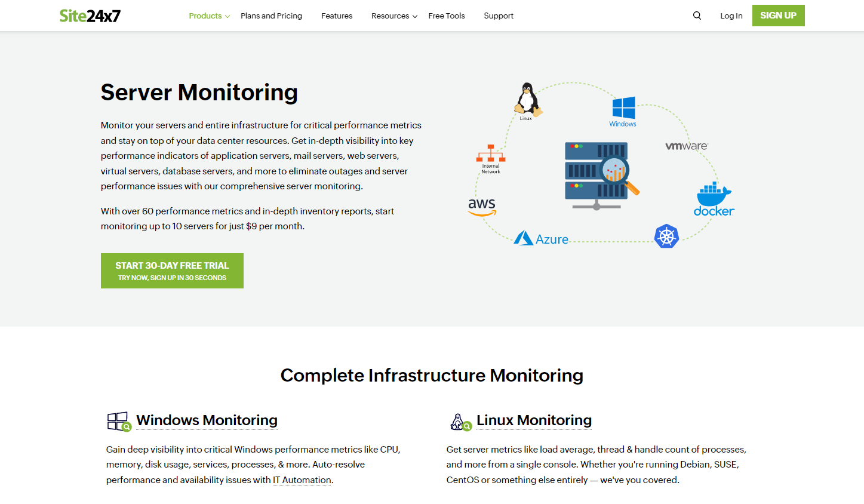Image resolution: width=864 pixels, height=504 pixels.
Task: Click the AWS logo in diagram
Action: [x=482, y=207]
